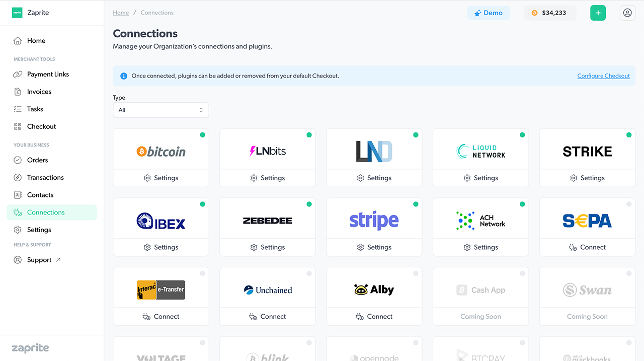Image resolution: width=644 pixels, height=361 pixels.
Task: Click the Swan Coming Soon card
Action: click(x=587, y=297)
